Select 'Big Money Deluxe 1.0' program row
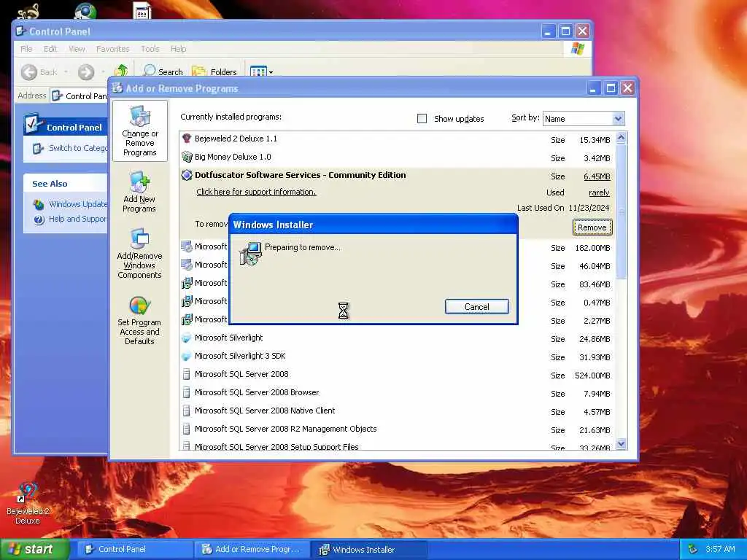 pyautogui.click(x=398, y=157)
